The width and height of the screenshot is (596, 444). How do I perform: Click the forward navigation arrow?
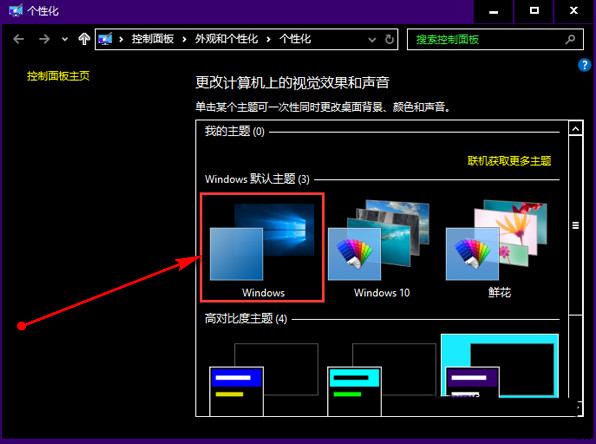tap(44, 39)
